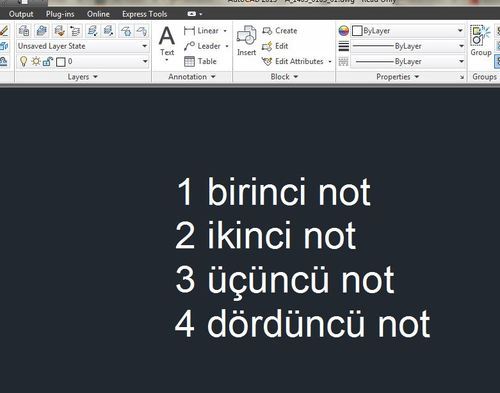Click the layer 0 color square
This screenshot has width=500, height=393.
pos(61,62)
